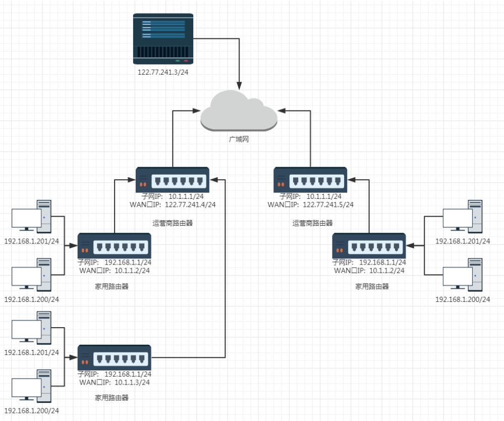
Task: Select left-side WAN口IP: 10.1.1.2/24 label
Action: pyautogui.click(x=115, y=271)
